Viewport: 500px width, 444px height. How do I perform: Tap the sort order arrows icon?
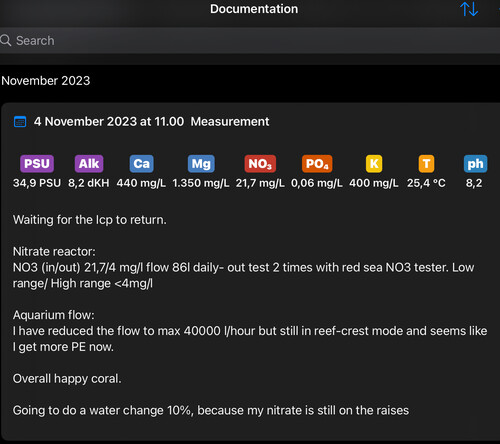tap(469, 9)
